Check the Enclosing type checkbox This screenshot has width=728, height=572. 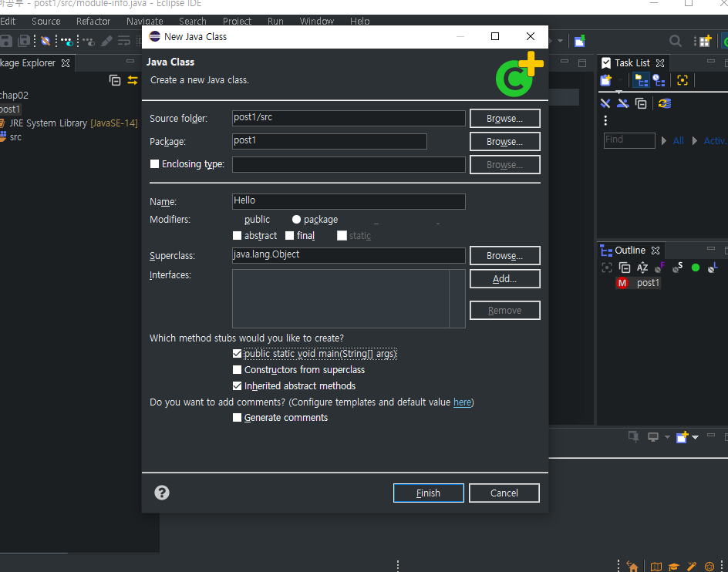pos(154,164)
